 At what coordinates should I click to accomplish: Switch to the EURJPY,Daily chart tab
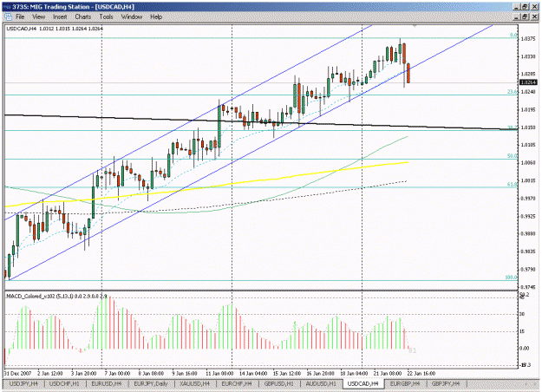pos(151,383)
